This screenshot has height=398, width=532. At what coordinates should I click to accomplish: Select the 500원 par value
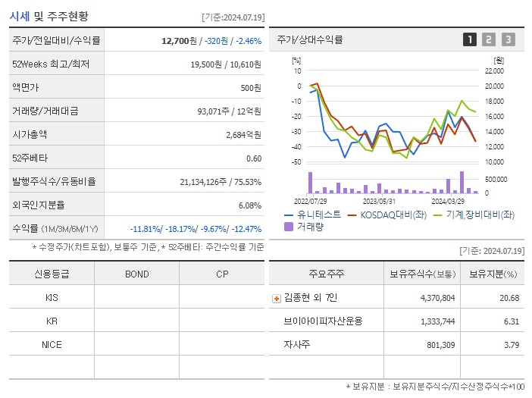pyautogui.click(x=251, y=88)
